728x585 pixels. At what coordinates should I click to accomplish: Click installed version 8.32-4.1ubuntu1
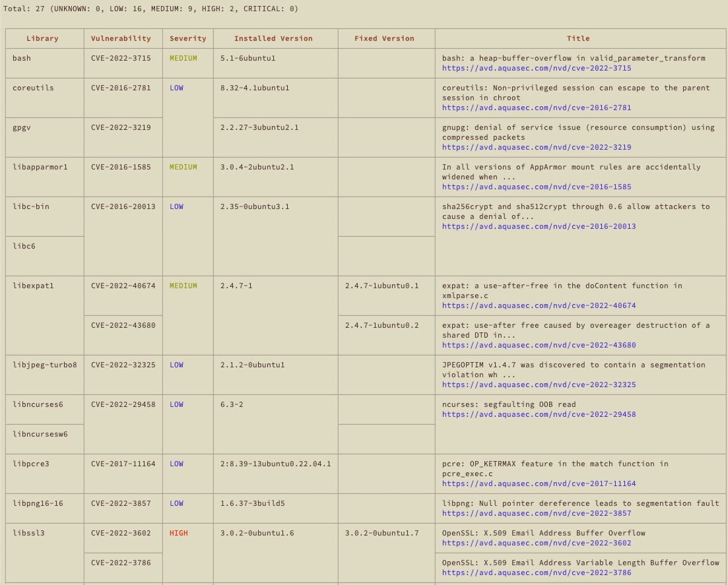click(x=255, y=88)
